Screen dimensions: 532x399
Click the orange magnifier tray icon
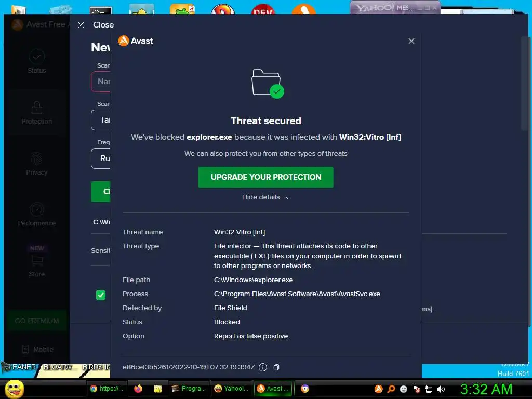coord(391,389)
